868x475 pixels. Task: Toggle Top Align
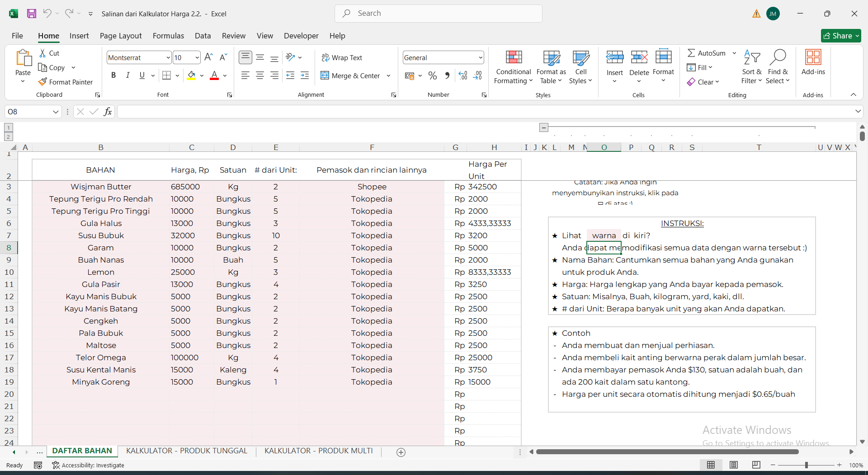pos(245,57)
